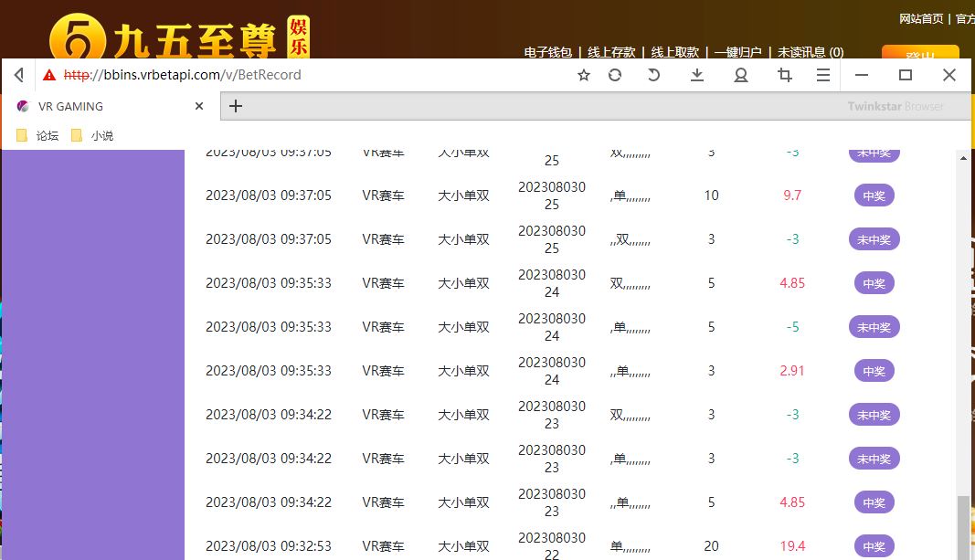Reload page with the refresh icon
Viewport: 975px width, 560px height.
(x=615, y=75)
